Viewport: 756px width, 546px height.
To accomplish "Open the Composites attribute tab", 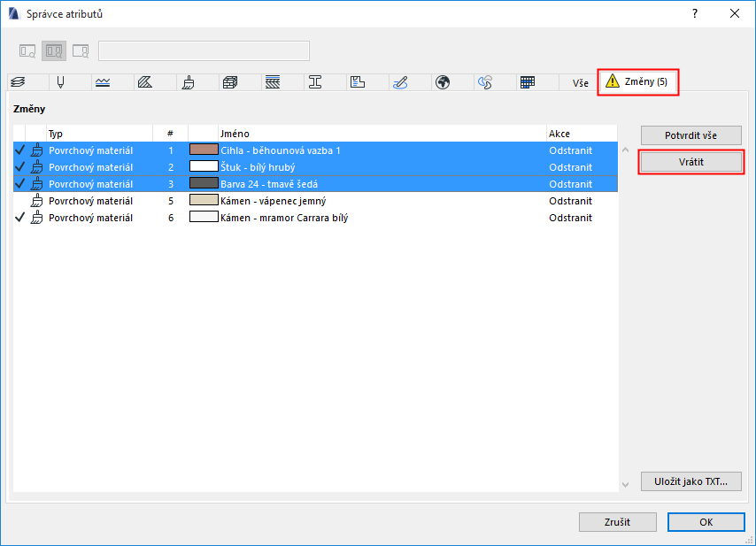I will pyautogui.click(x=273, y=82).
